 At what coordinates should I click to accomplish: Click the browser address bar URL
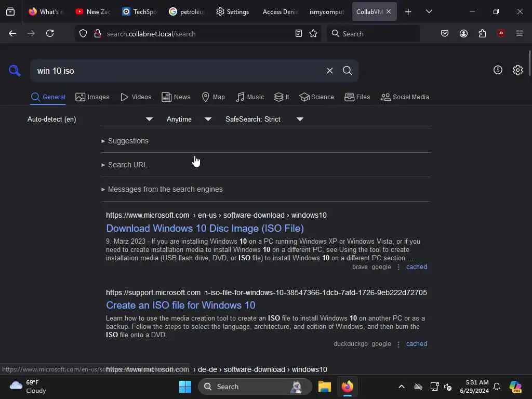coord(198,34)
